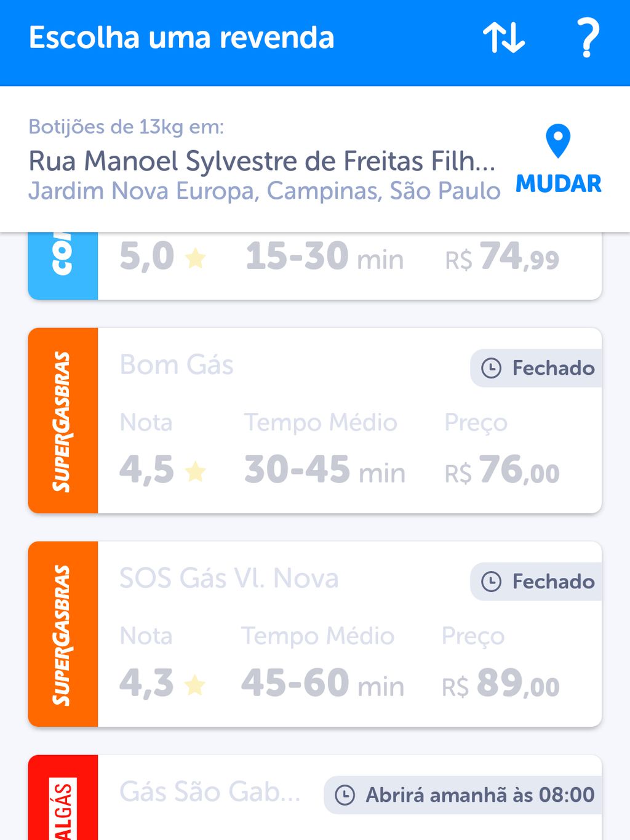Tap the R$ 89,00 price
Image resolution: width=630 pixels, height=840 pixels.
[x=501, y=684]
